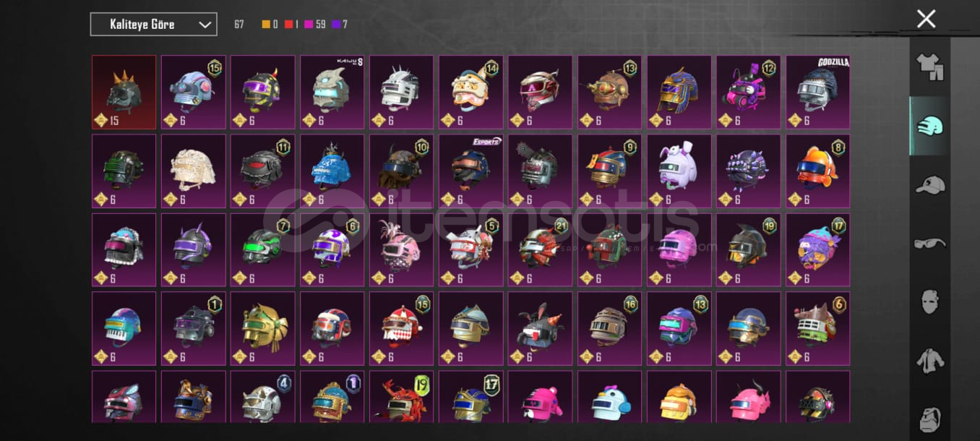This screenshot has height=441, width=980.
Task: Select the white lace veil helmet
Action: point(193,171)
